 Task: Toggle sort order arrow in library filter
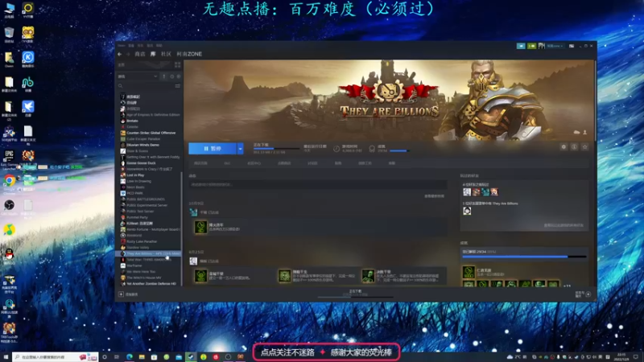[x=164, y=76]
